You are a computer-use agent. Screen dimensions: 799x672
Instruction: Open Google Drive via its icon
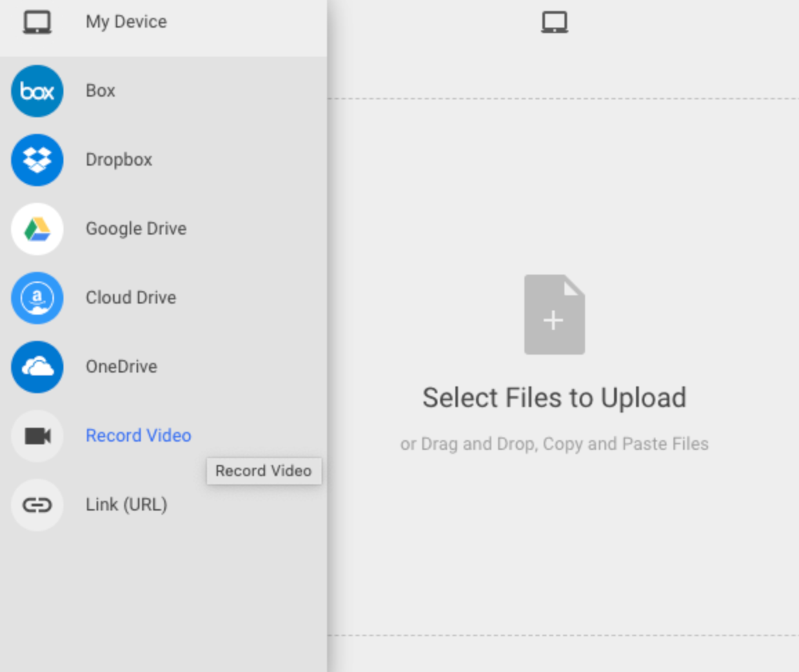point(37,228)
